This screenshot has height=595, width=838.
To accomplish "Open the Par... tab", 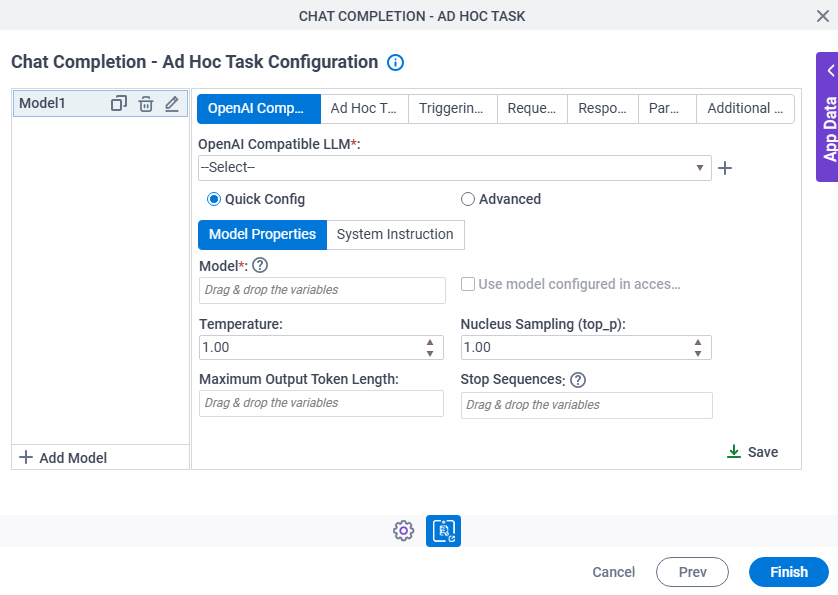I will 667,109.
